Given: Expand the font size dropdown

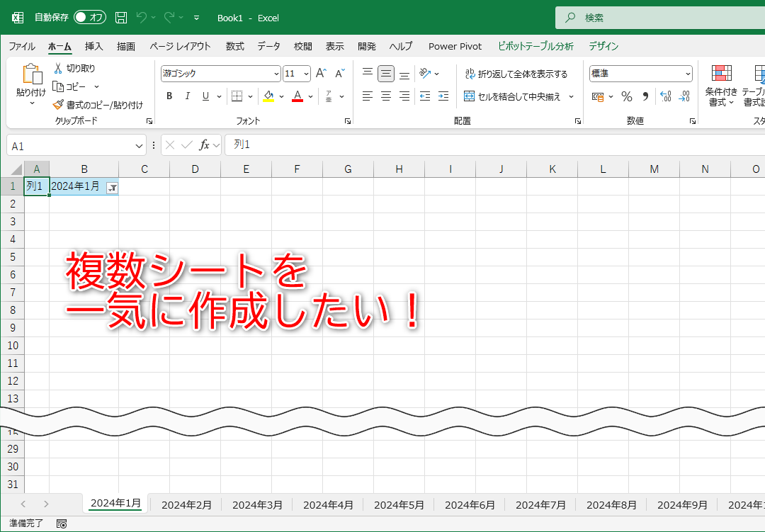Looking at the screenshot, I should pyautogui.click(x=306, y=73).
